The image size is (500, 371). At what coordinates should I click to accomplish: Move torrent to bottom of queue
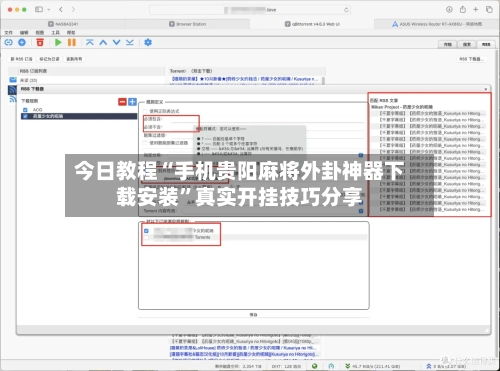click(130, 42)
